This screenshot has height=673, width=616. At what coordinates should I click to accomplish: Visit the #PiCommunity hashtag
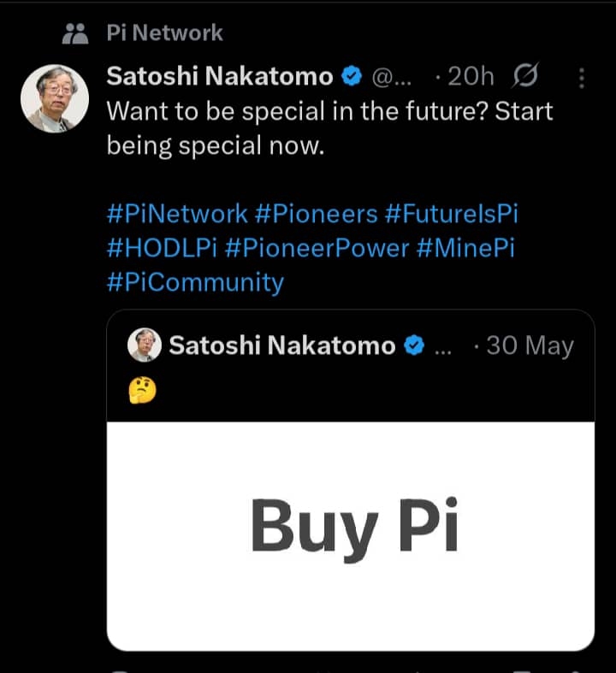pos(195,283)
